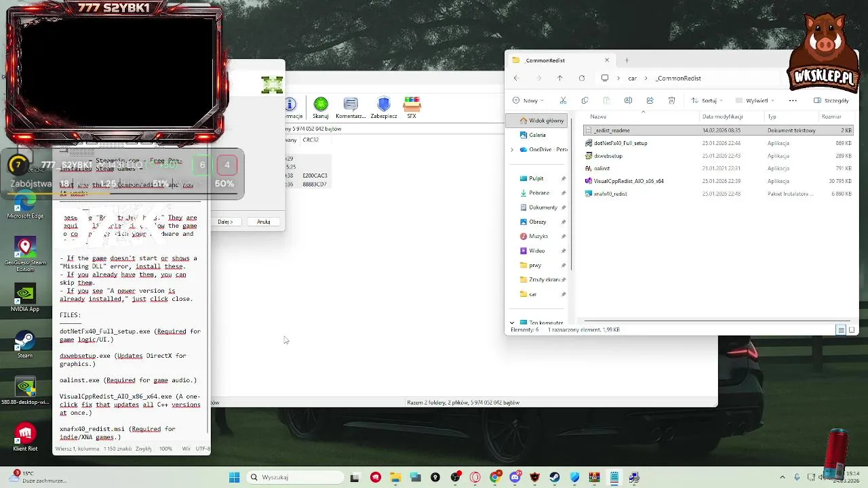Select xnafx40_redist installer file
The width and height of the screenshot is (868, 488).
pyautogui.click(x=717, y=194)
